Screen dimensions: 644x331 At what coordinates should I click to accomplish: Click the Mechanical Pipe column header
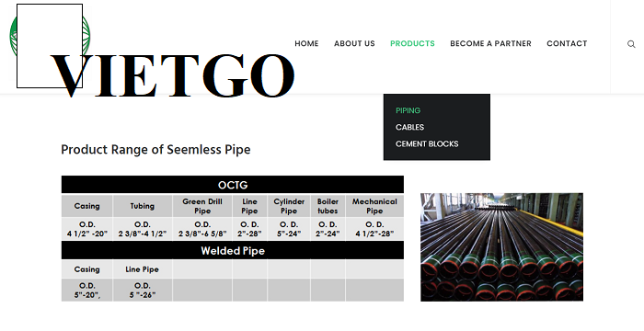tap(374, 206)
